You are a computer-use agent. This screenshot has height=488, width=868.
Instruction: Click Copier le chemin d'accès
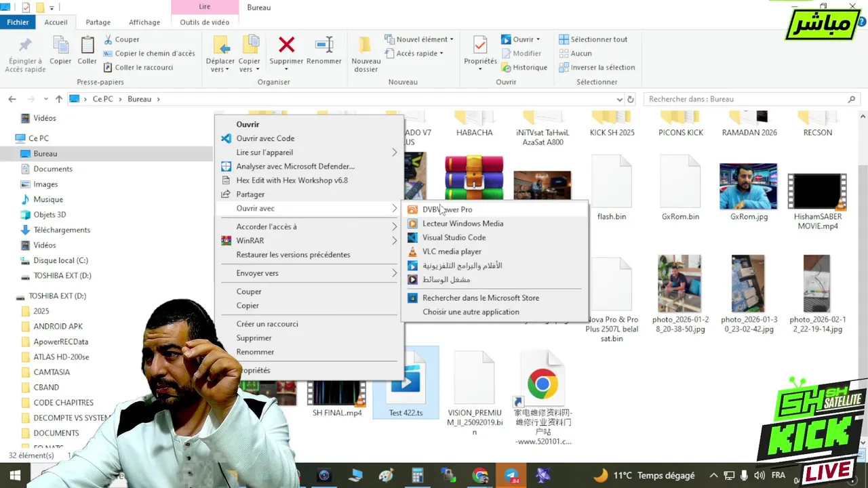coord(149,54)
